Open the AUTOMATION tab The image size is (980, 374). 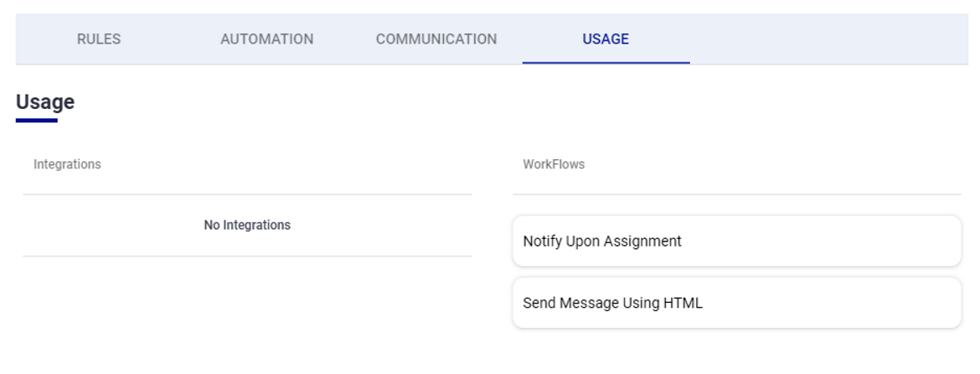click(266, 39)
